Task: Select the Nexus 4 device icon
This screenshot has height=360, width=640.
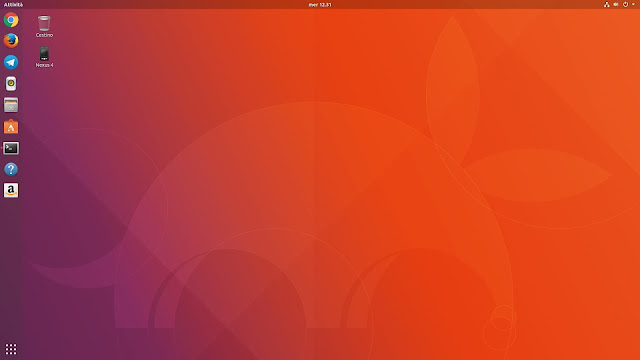Action: click(44, 54)
